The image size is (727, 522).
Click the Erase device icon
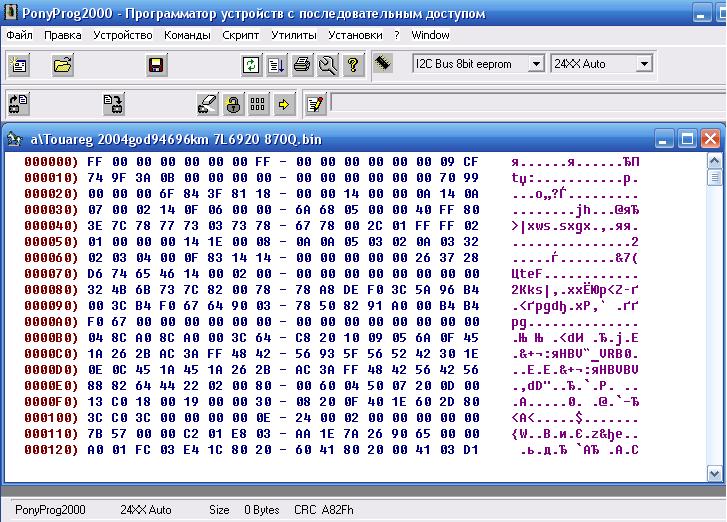click(x=207, y=104)
